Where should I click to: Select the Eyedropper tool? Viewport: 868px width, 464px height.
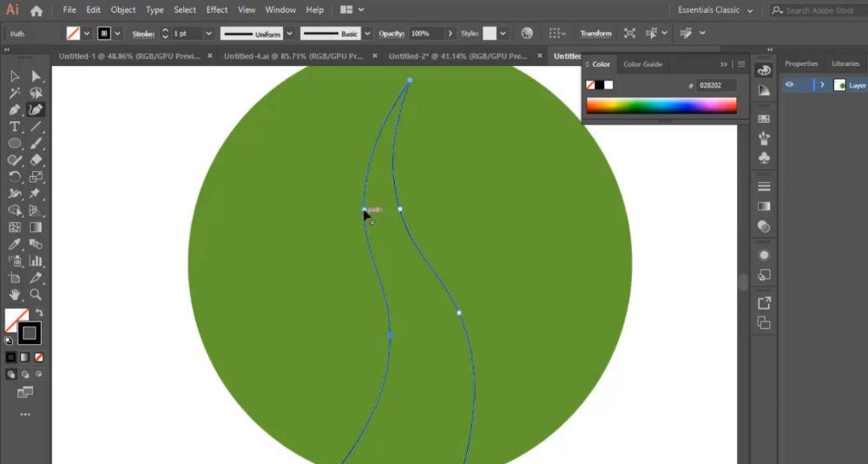[15, 244]
